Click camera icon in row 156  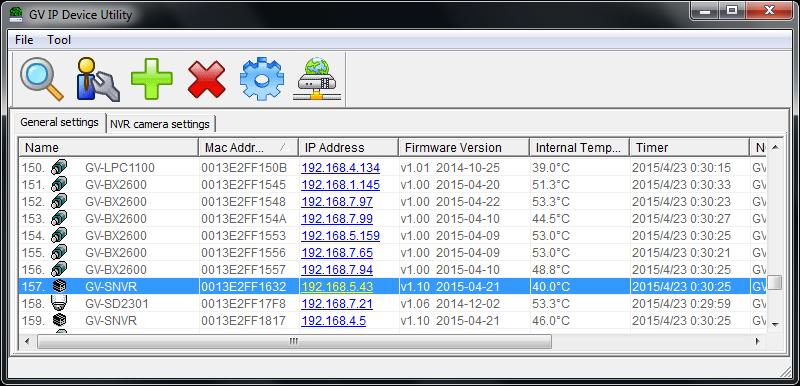click(x=59, y=269)
